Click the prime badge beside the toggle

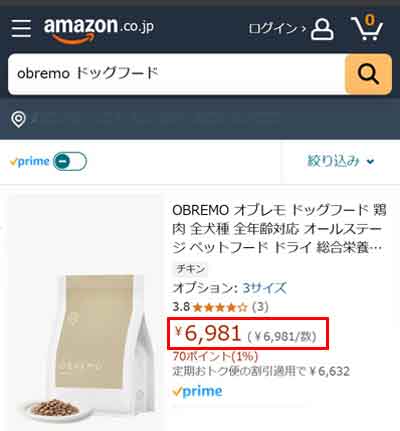[x=30, y=162]
